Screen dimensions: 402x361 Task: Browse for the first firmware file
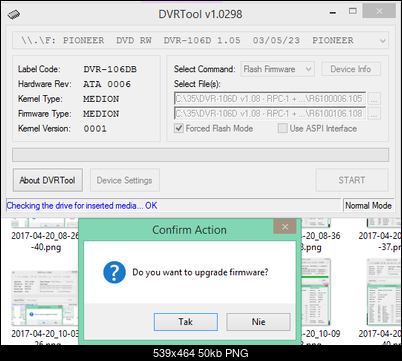tap(374, 99)
